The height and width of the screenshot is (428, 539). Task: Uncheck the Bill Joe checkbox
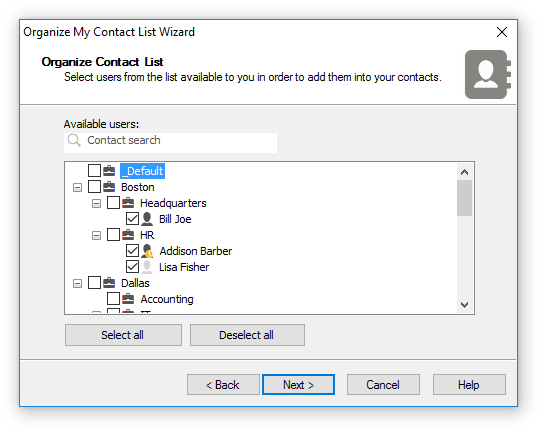[132, 219]
